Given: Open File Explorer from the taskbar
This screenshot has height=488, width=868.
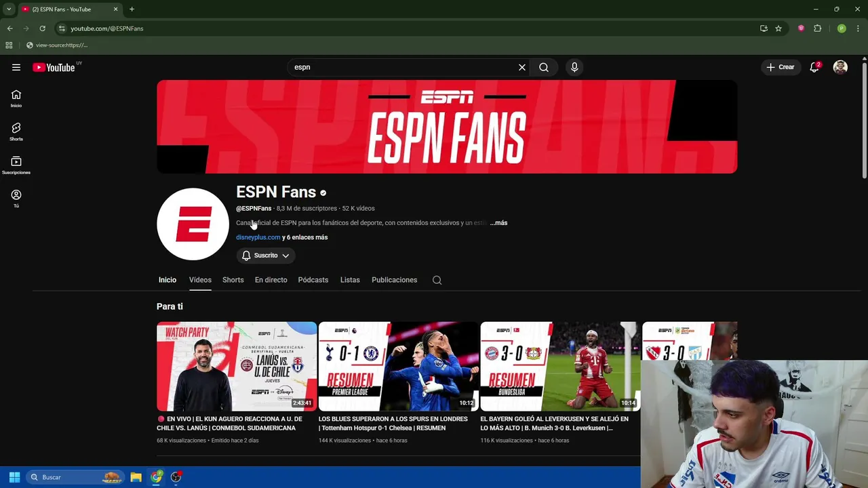Looking at the screenshot, I should pos(136,477).
